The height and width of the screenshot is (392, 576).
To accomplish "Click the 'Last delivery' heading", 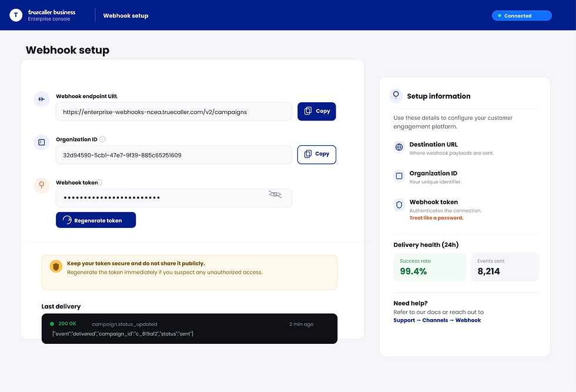I will (61, 306).
